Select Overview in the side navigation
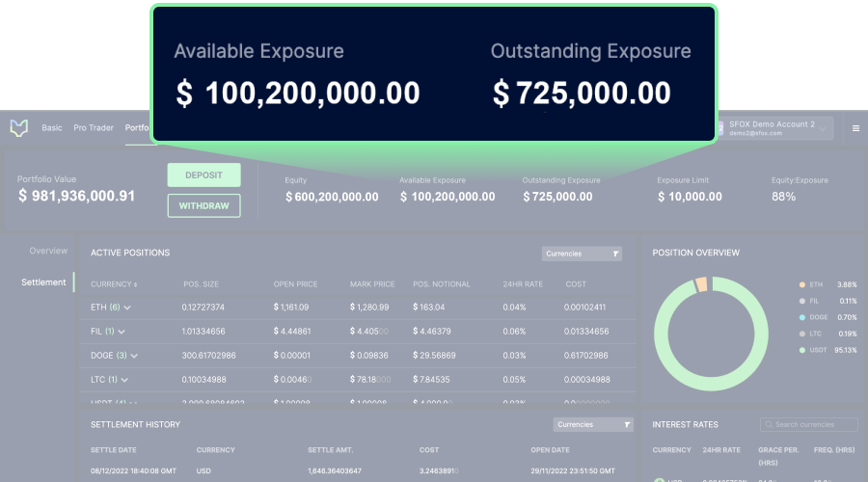This screenshot has width=868, height=482. 48,251
